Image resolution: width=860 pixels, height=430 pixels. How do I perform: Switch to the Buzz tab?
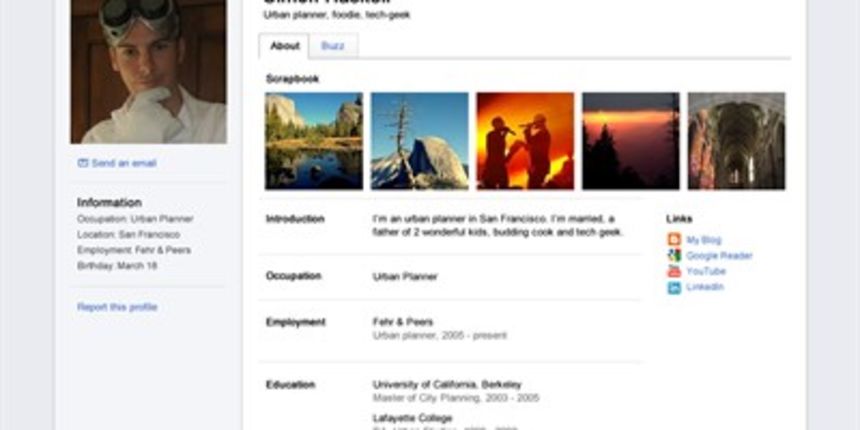click(x=333, y=46)
